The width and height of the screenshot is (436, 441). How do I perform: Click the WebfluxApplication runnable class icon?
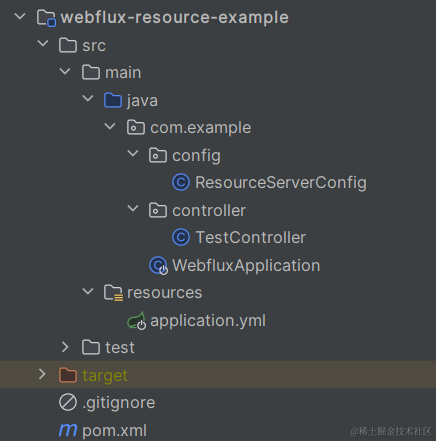[x=158, y=266]
